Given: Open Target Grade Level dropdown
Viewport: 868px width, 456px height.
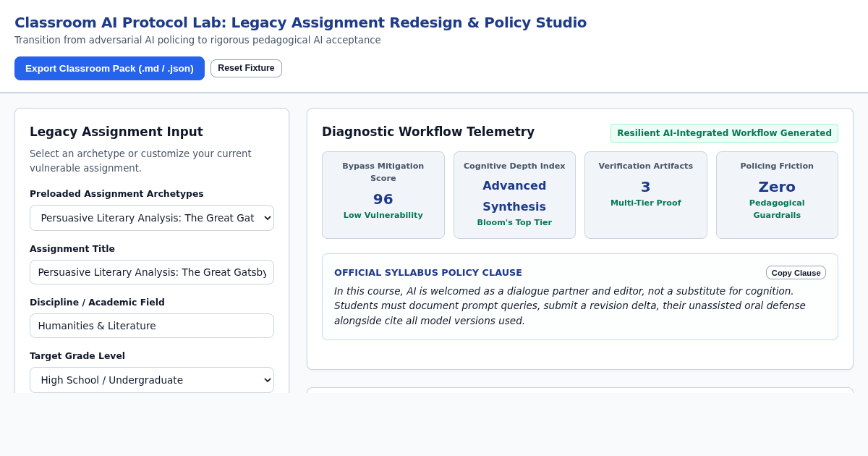Looking at the screenshot, I should coord(152,380).
